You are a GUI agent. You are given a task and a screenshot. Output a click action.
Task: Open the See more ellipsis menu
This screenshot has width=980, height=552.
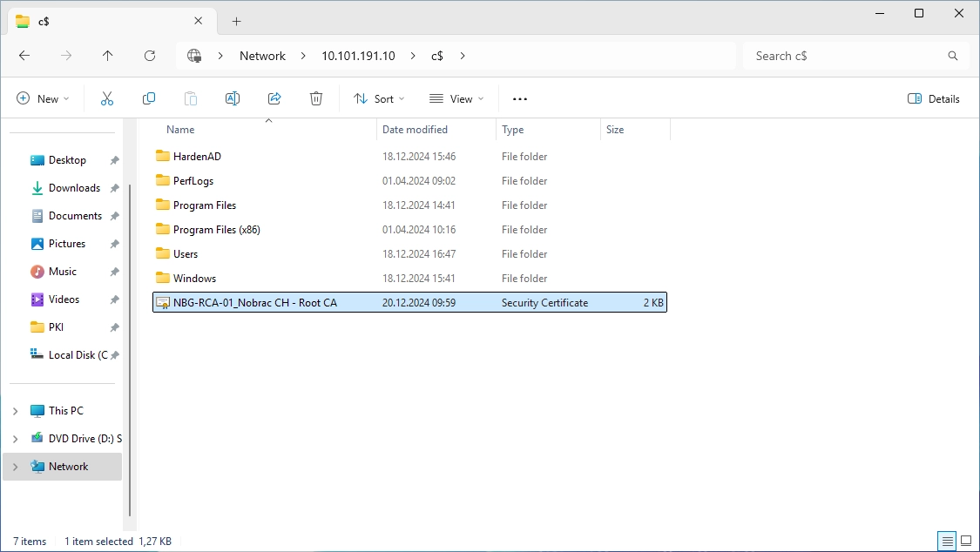(520, 98)
